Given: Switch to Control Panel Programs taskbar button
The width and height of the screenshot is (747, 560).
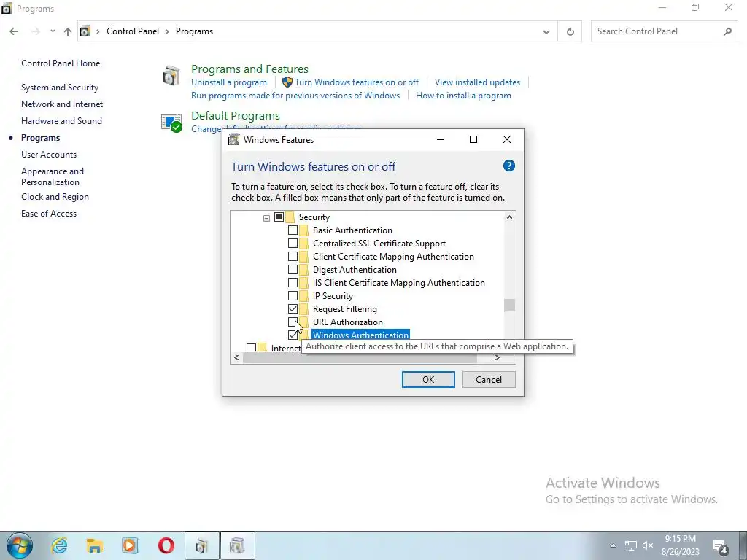Looking at the screenshot, I should pyautogui.click(x=202, y=545).
